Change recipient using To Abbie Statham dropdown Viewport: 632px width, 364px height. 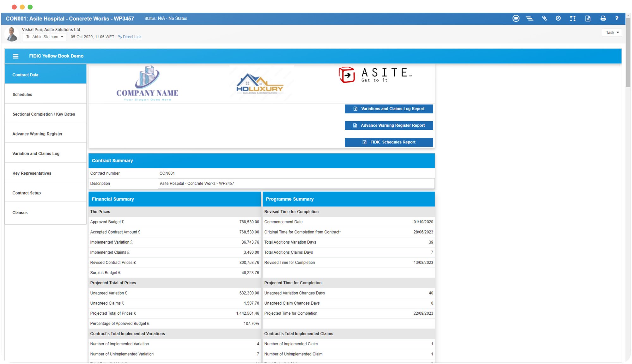(x=44, y=37)
